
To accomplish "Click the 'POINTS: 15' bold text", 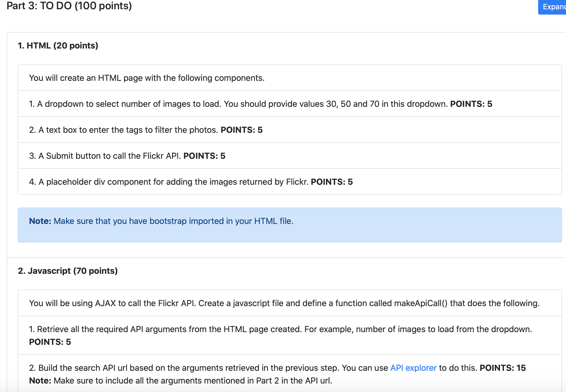I will [x=503, y=368].
